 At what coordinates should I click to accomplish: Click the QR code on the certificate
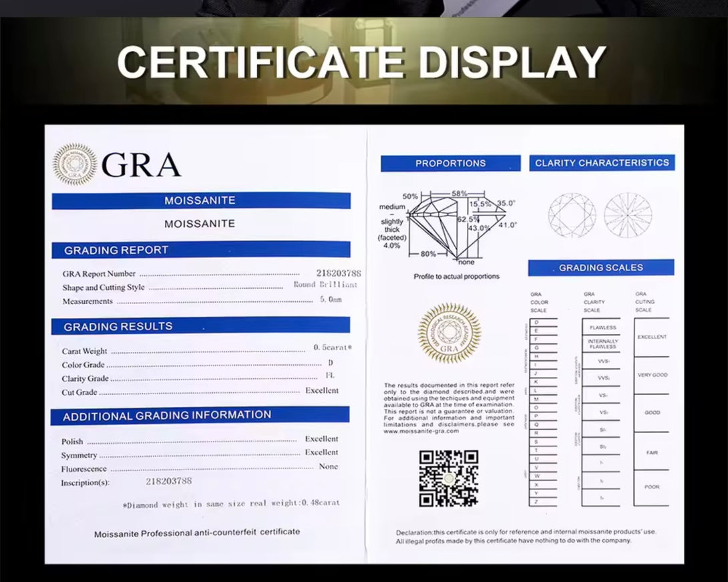(x=449, y=478)
